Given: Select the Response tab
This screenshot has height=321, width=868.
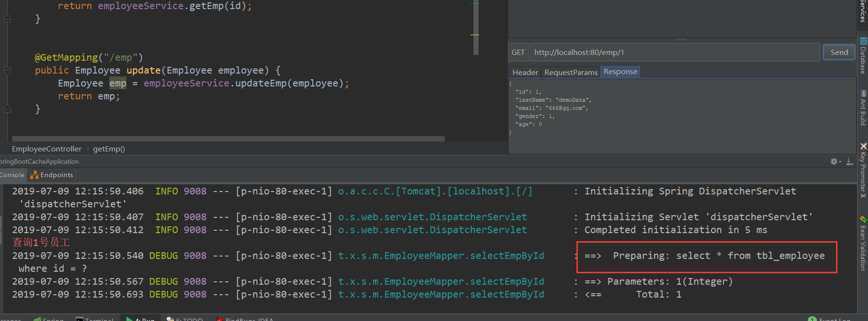Looking at the screenshot, I should (620, 72).
